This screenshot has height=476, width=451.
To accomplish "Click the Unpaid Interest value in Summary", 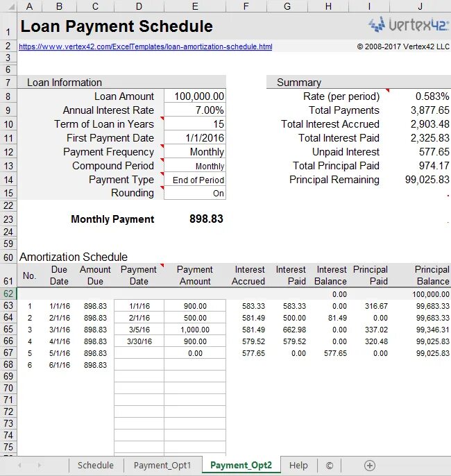I will 434,151.
